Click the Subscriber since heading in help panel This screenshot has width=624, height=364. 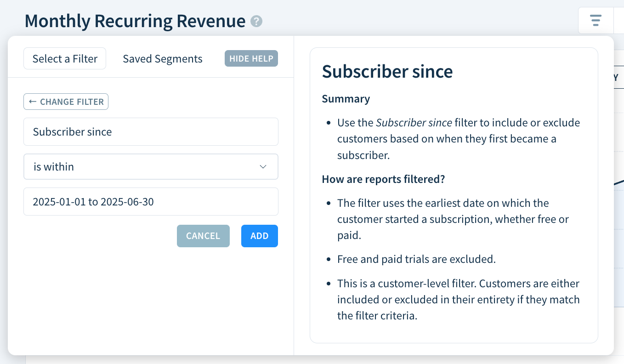pyautogui.click(x=387, y=72)
